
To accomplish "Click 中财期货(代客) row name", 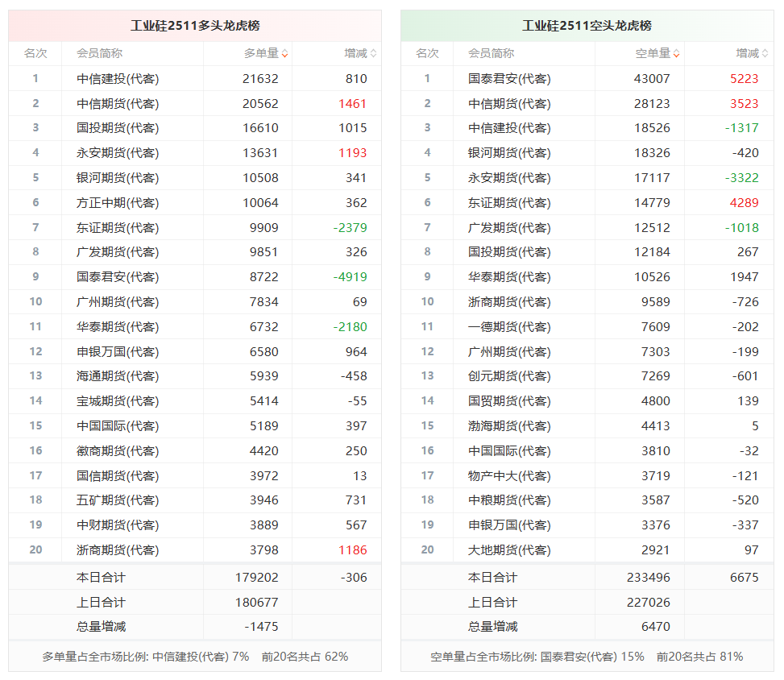I will tap(118, 525).
